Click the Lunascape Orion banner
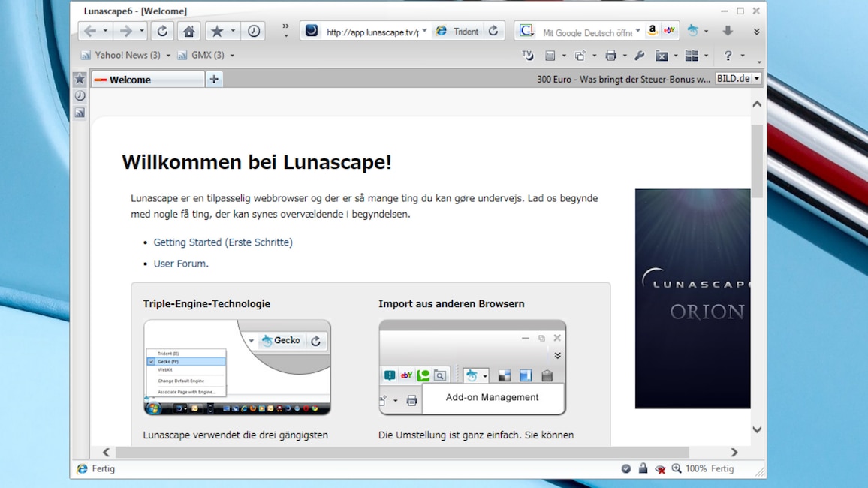Viewport: 868px width, 488px height. (x=692, y=299)
